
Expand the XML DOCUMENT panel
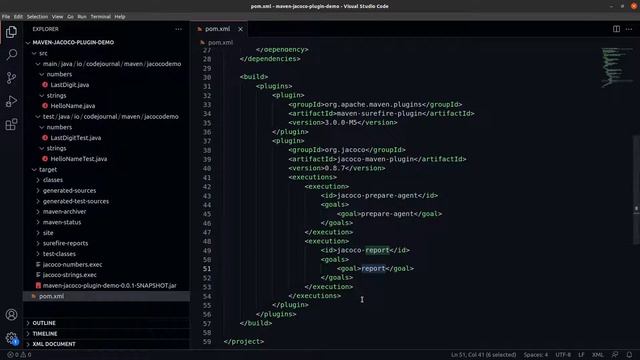coord(54,344)
